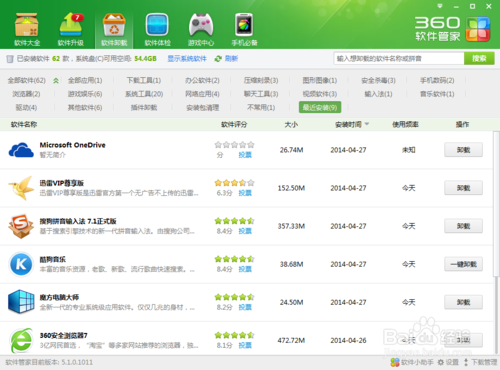This screenshot has height=370, width=500.
Task: Open 软件体检 software checkup icon
Action: [157, 25]
